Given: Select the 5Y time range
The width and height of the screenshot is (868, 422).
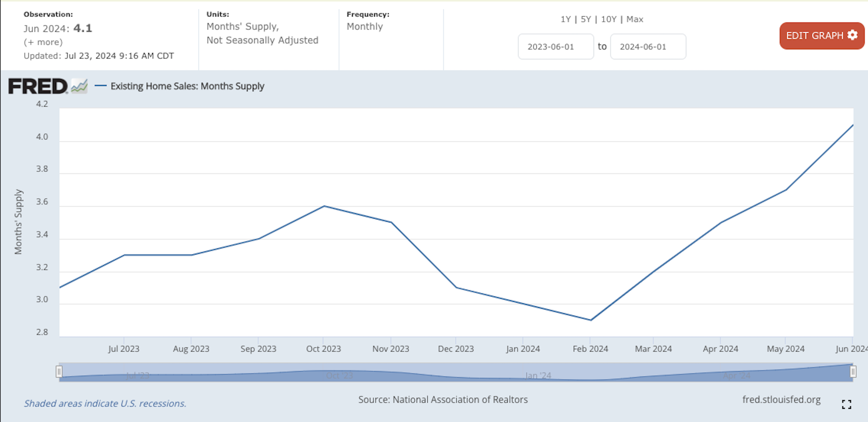Looking at the screenshot, I should [586, 19].
